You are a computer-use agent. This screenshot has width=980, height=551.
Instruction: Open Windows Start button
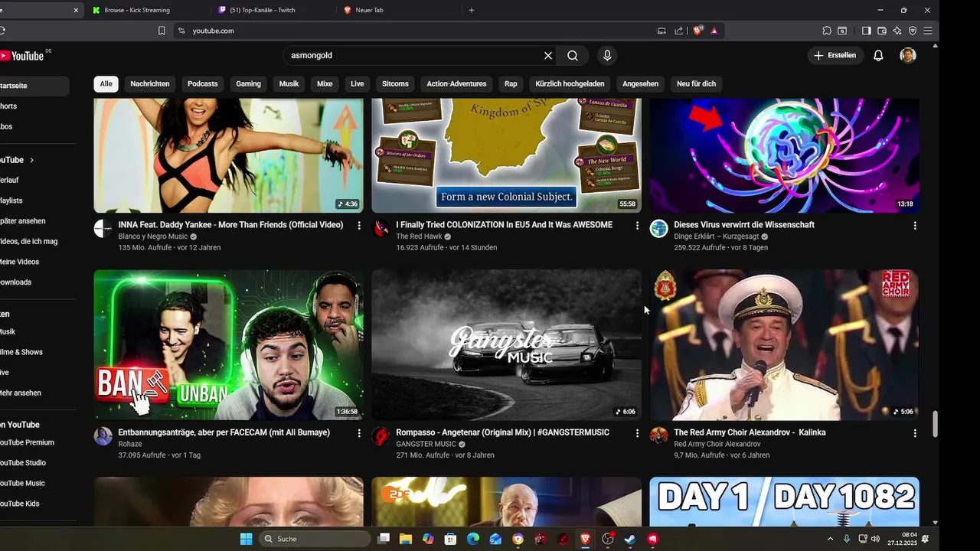(246, 539)
